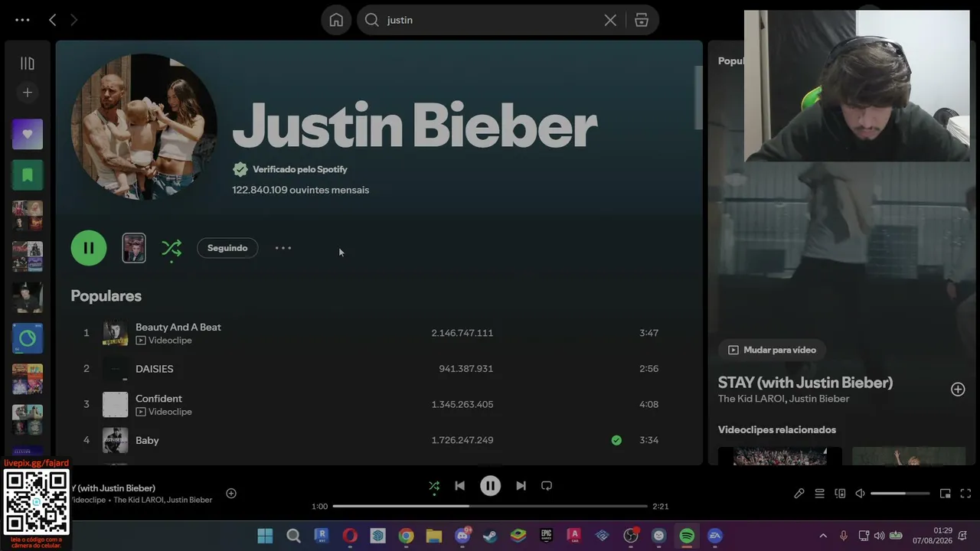Image resolution: width=980 pixels, height=551 pixels.
Task: Pause the Justin Bieber artist playback
Action: (89, 248)
